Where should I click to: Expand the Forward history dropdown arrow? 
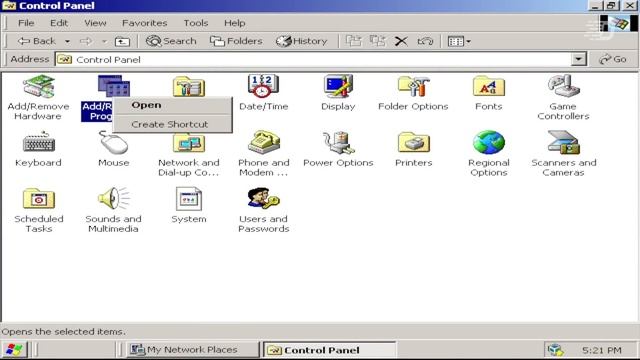coord(104,41)
